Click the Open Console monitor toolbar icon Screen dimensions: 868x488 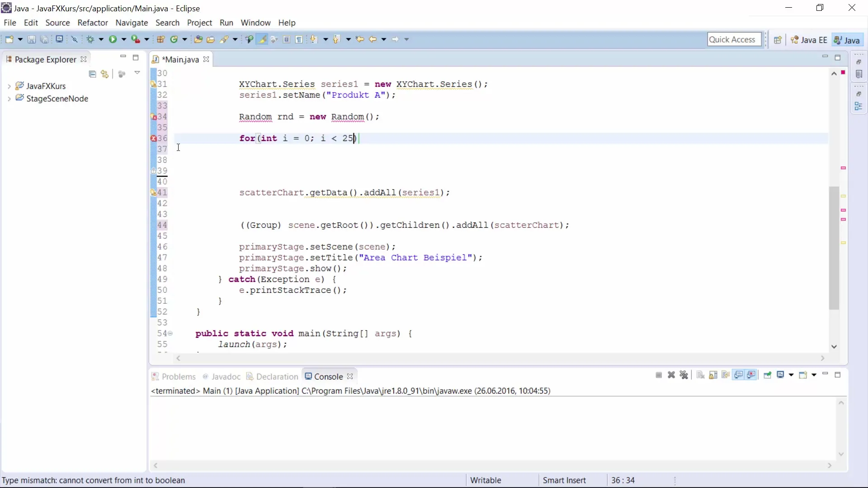pos(59,39)
